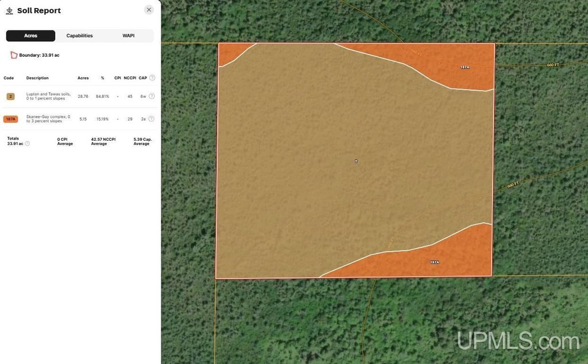This screenshot has width=588, height=364.
Task: Close the Soil Report panel
Action: [149, 10]
